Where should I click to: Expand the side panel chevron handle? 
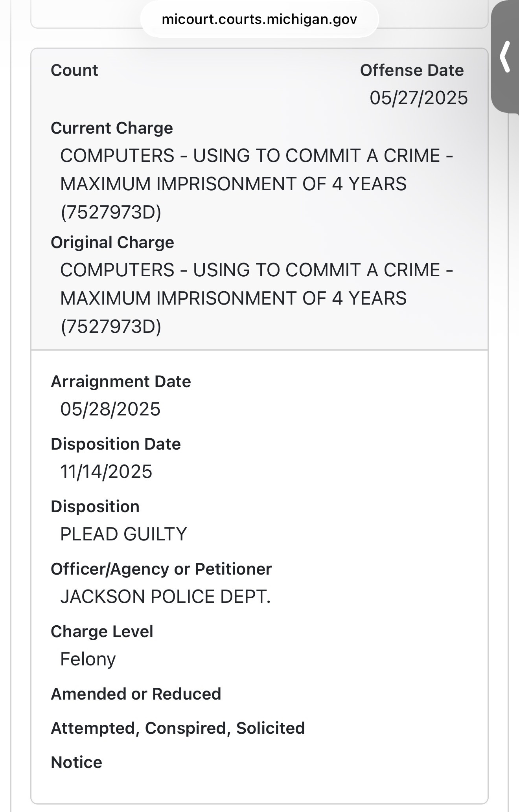(505, 57)
